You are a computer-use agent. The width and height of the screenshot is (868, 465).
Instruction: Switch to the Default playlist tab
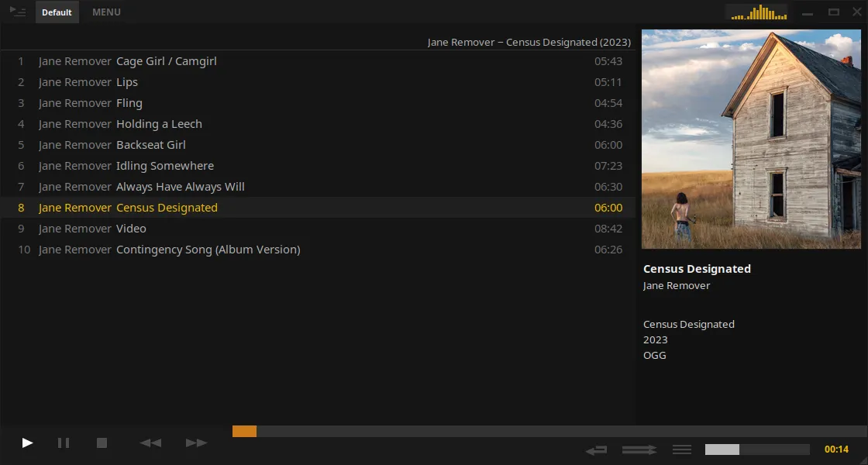[57, 12]
